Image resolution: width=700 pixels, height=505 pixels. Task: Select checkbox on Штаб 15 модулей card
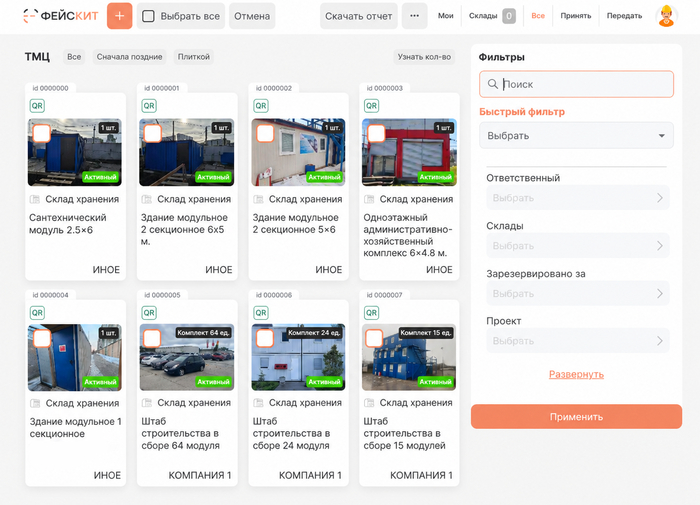click(x=374, y=338)
